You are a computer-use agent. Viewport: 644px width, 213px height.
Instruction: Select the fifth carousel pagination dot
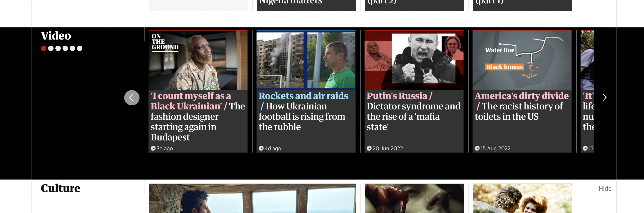[x=72, y=49]
